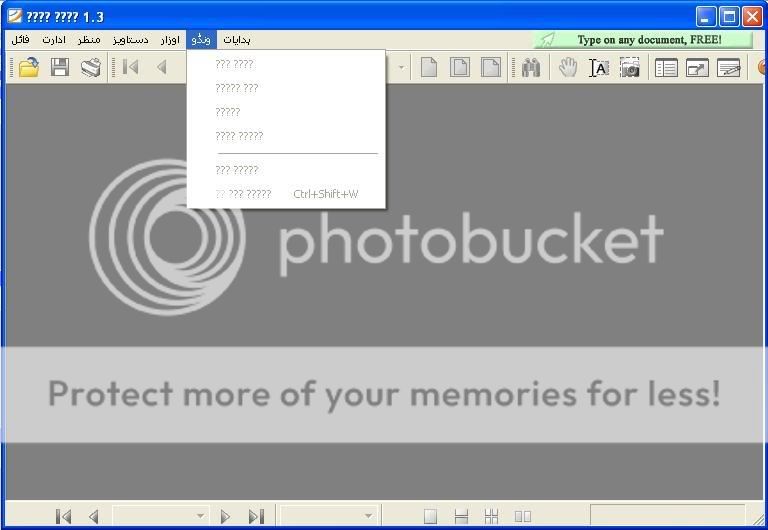
Task: Open the page number dropdown in bottom bar
Action: 200,516
